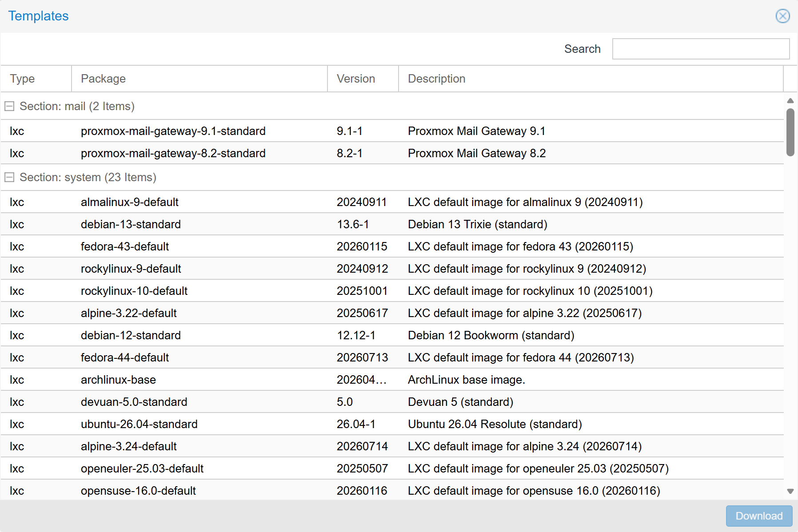Viewport: 798px width, 532px height.
Task: Sort by the Description column header
Action: 591,79
